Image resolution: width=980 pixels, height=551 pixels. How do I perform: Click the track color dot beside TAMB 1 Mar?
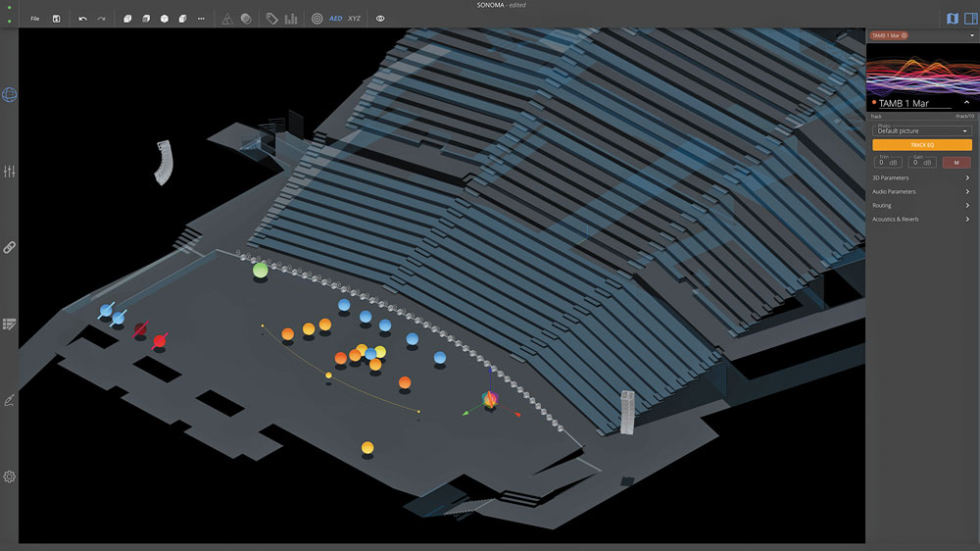click(x=874, y=103)
